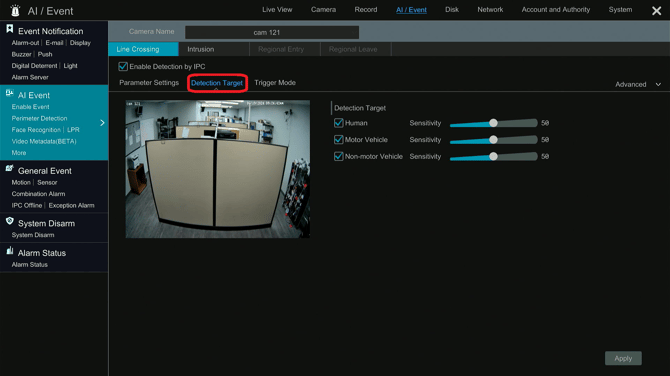670x376 pixels.
Task: Open Alarm Status sub-item
Action: tap(29, 265)
